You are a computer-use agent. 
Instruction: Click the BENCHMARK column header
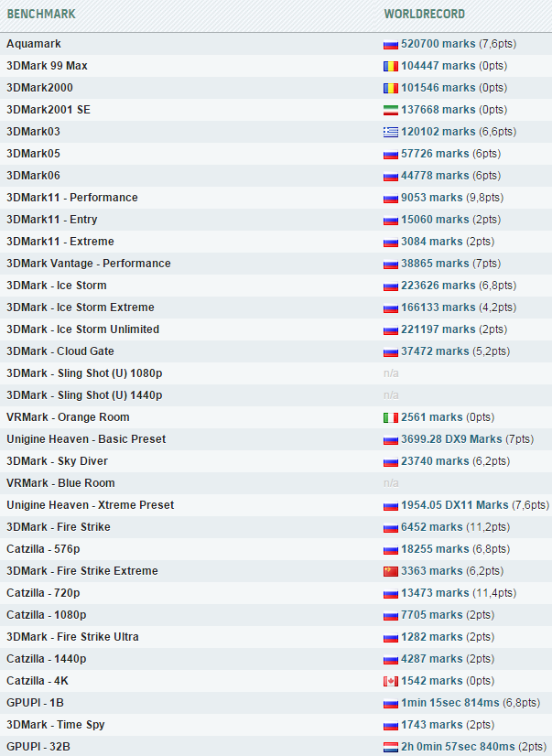41,15
